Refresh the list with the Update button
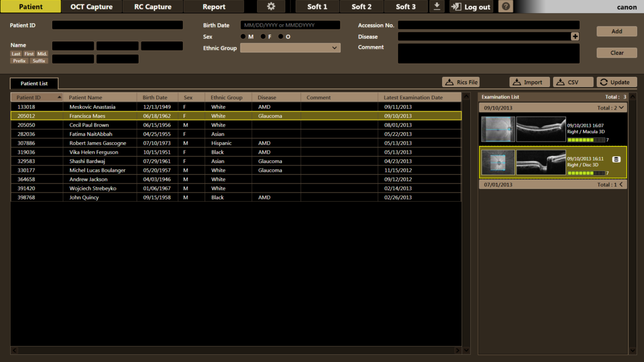 click(617, 82)
